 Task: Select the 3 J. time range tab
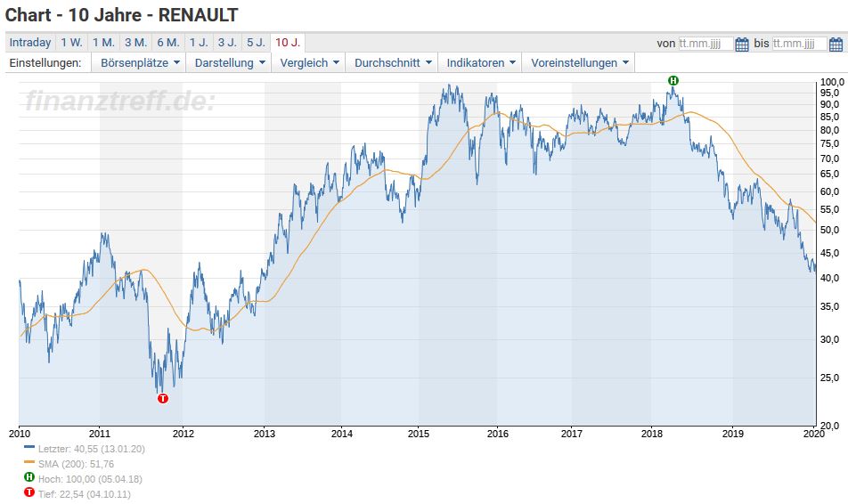pyautogui.click(x=228, y=42)
